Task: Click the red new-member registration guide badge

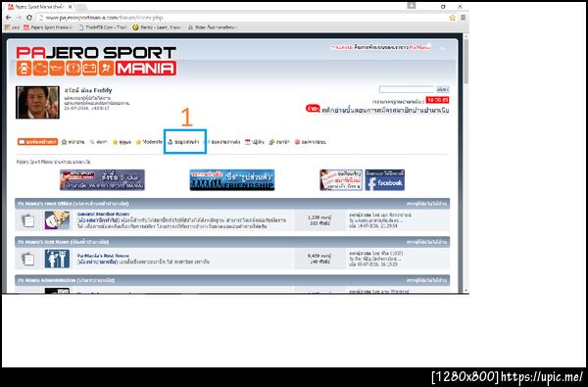Action: pyautogui.click(x=313, y=109)
